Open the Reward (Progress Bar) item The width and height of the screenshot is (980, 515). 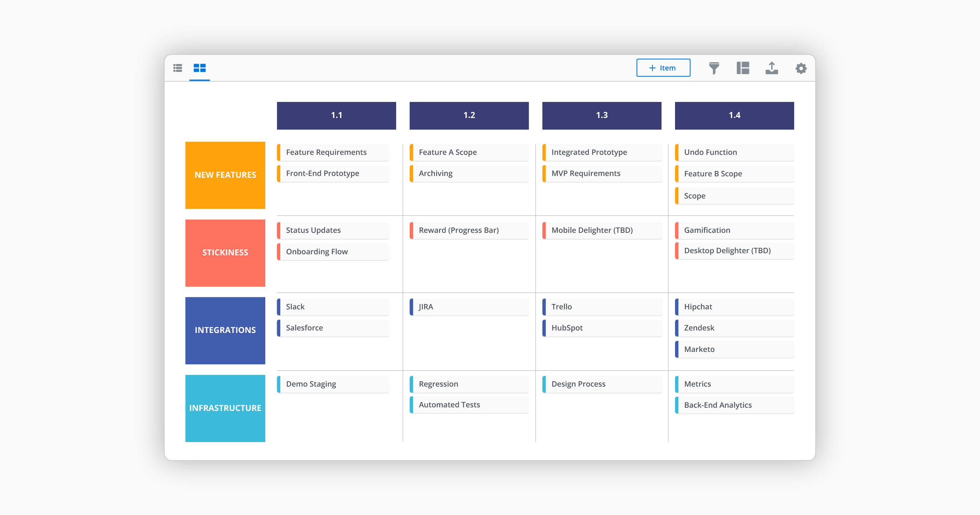click(469, 230)
